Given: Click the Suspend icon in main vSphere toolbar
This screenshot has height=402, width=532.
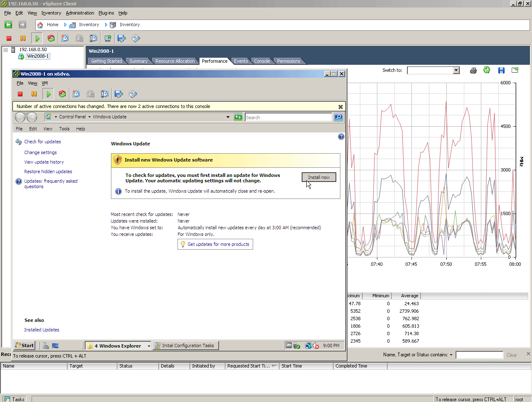Looking at the screenshot, I should (x=23, y=38).
